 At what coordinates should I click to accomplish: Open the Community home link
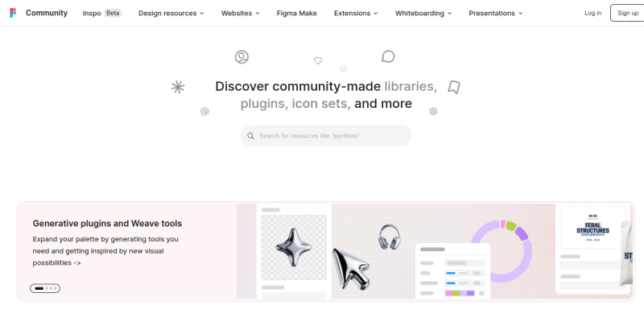[47, 13]
